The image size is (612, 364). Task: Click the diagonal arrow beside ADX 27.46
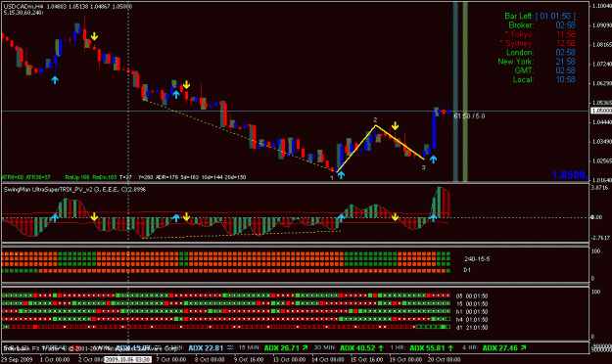click(523, 347)
